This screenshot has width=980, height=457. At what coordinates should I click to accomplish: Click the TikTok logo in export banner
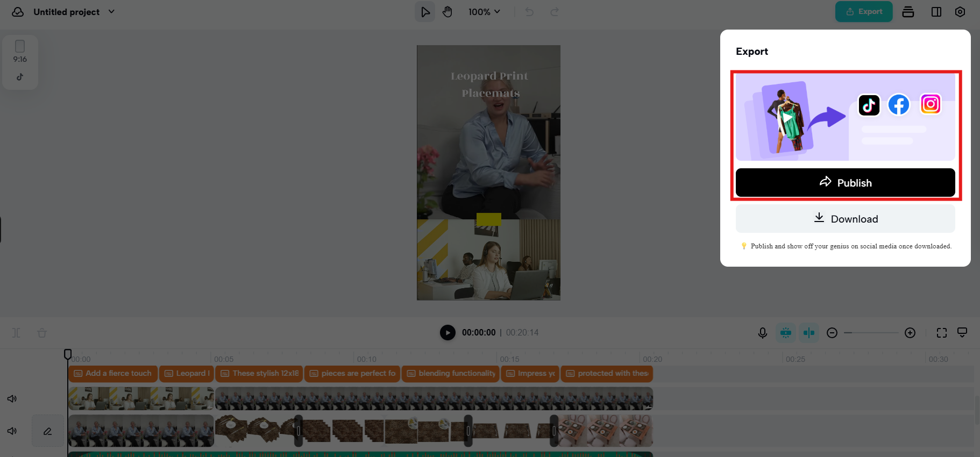[x=869, y=105]
